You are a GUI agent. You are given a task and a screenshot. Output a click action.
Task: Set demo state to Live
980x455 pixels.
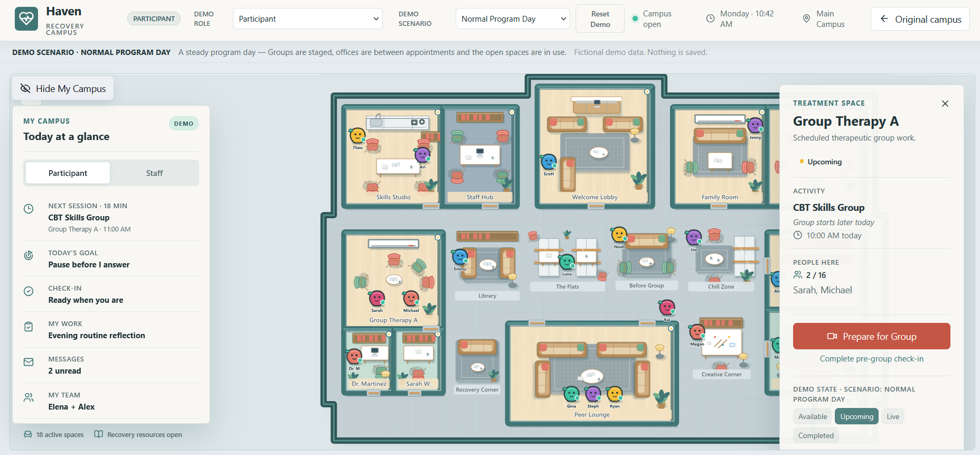[x=893, y=416]
